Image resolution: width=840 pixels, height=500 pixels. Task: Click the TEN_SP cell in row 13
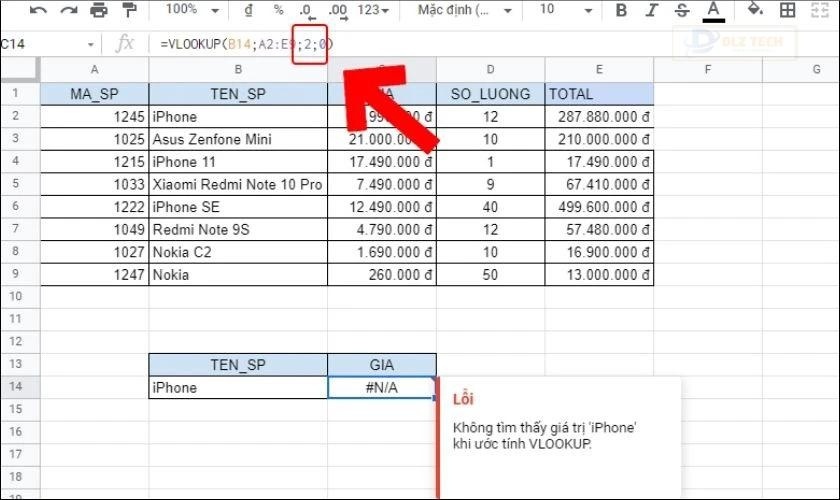[238, 364]
